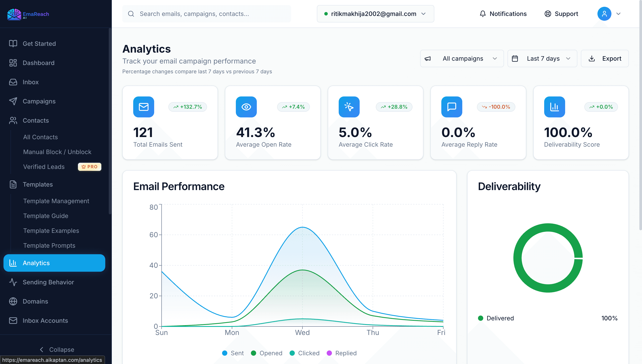Click the Deliverability donut chart
642x364 pixels.
click(x=548, y=258)
